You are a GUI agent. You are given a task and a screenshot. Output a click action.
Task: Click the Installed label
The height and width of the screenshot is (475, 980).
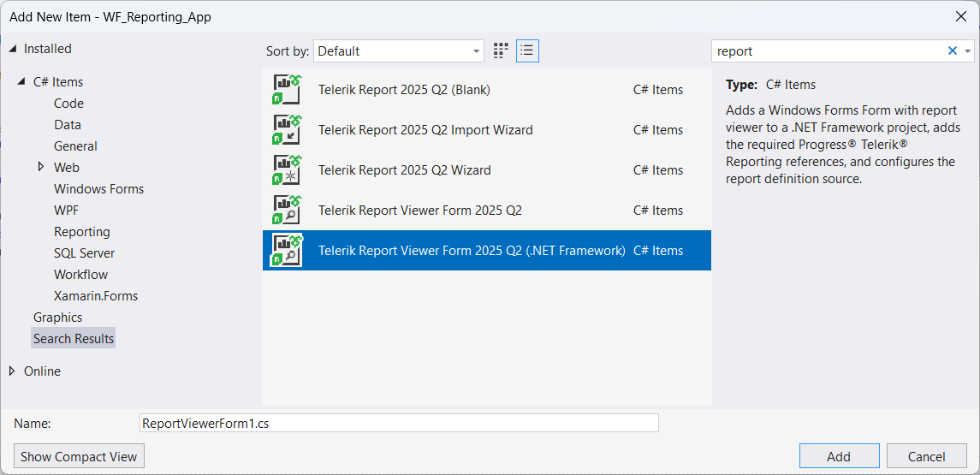tap(47, 49)
